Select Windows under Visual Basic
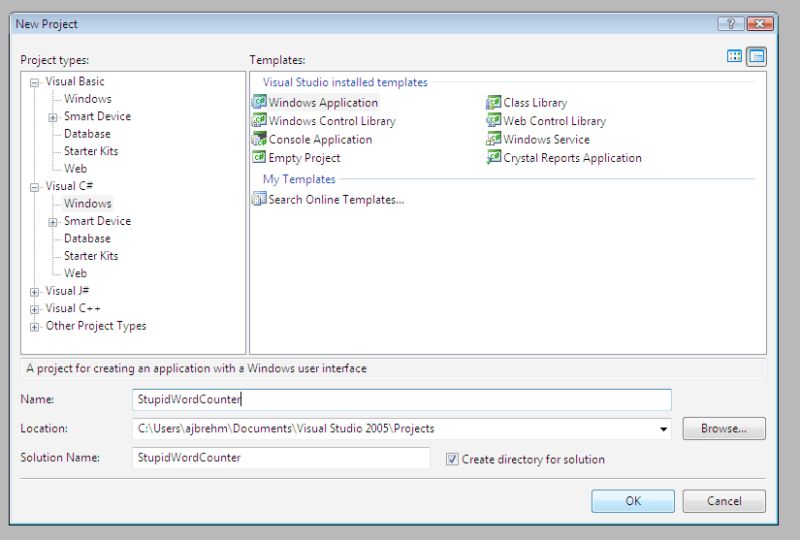This screenshot has height=540, width=800. click(88, 99)
